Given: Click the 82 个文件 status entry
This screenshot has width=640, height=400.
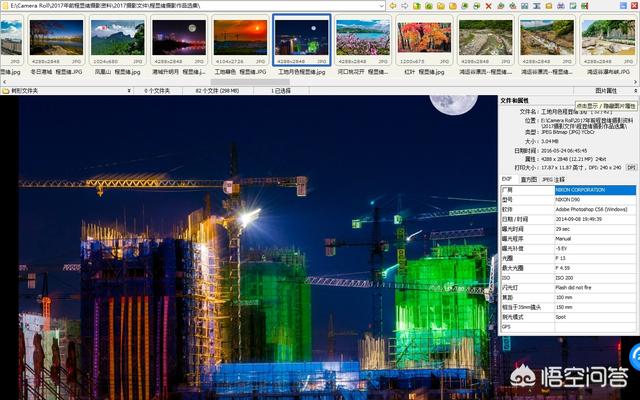Looking at the screenshot, I should point(217,91).
